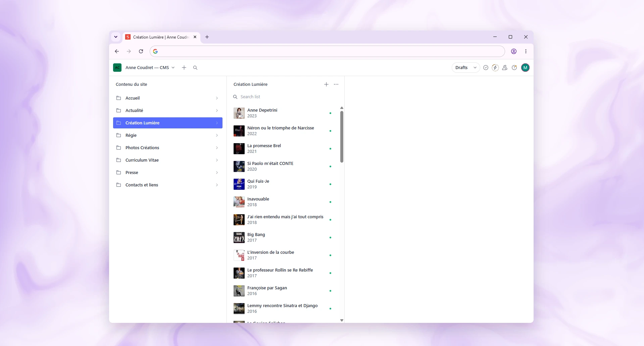Click the Presse folder icon
This screenshot has width=644, height=346.
[x=118, y=173]
